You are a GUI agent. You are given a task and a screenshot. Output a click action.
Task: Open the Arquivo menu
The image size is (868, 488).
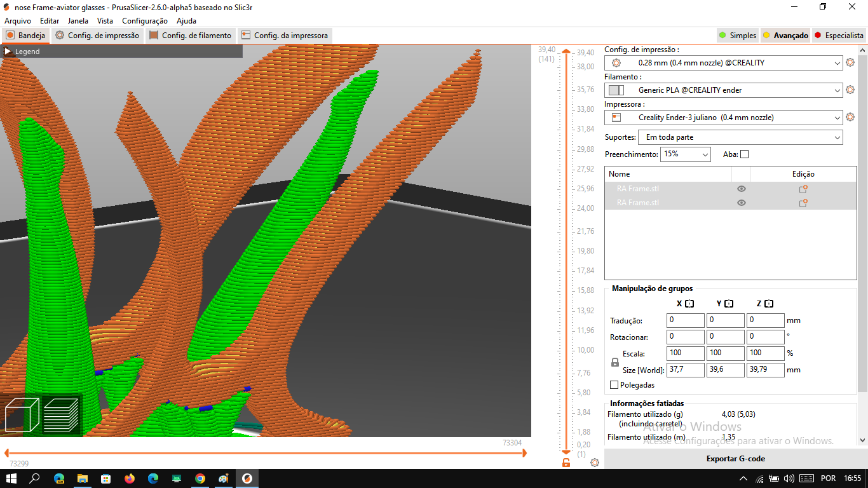pyautogui.click(x=18, y=21)
